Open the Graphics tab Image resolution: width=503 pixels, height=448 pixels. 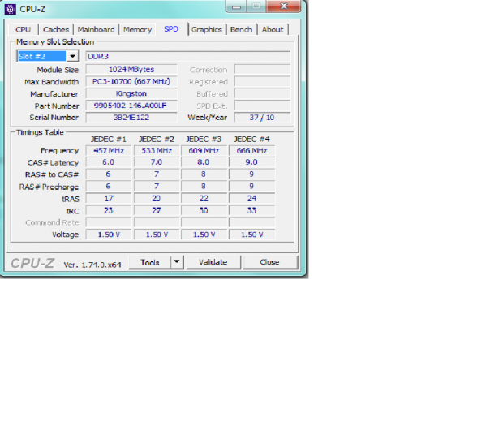pos(207,29)
